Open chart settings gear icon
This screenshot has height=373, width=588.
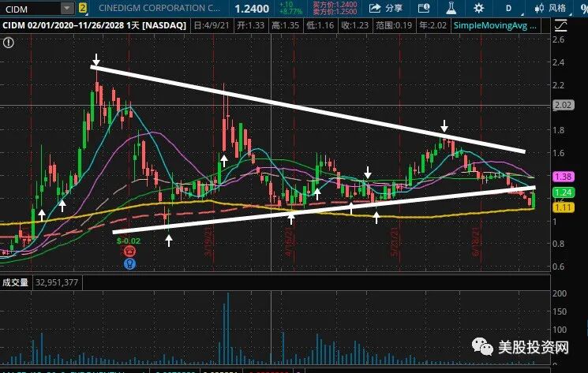point(479,8)
